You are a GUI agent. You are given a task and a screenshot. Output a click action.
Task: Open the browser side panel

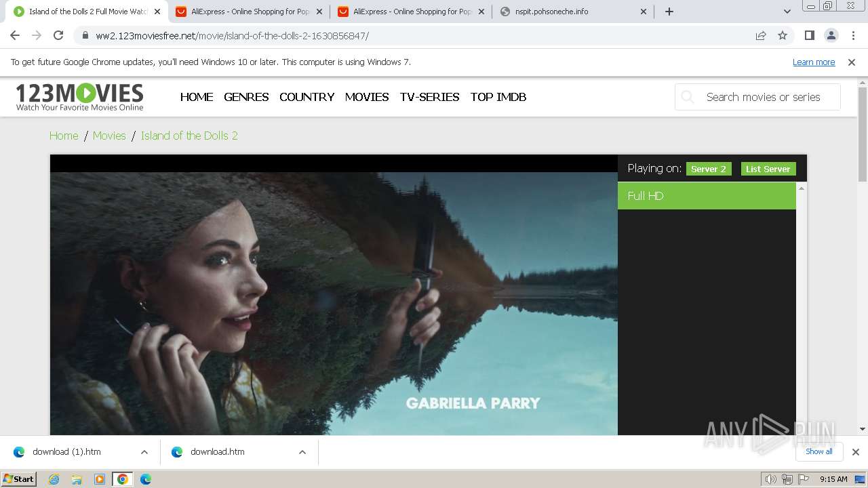click(x=809, y=35)
